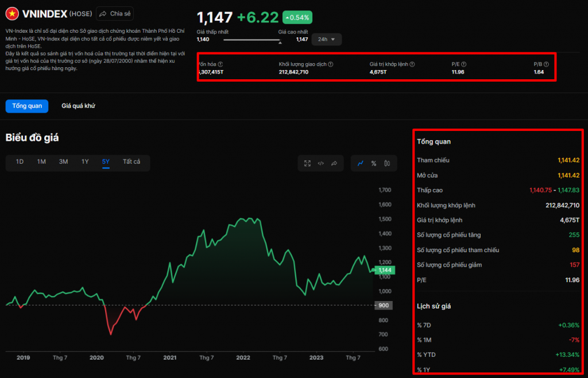Screen dimensions: 588x378
Task: Switch to the Giá quá khứ tab
Action: click(x=78, y=106)
